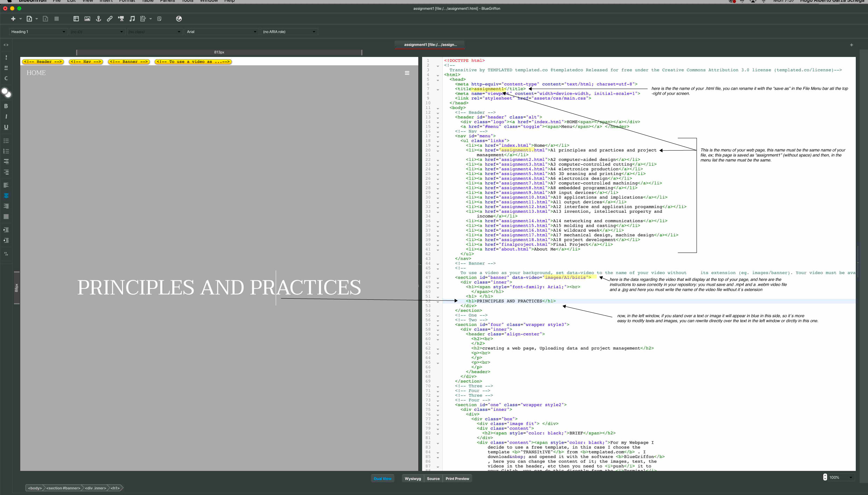This screenshot has height=495, width=868.
Task: Click the Print Preview button
Action: [457, 479]
